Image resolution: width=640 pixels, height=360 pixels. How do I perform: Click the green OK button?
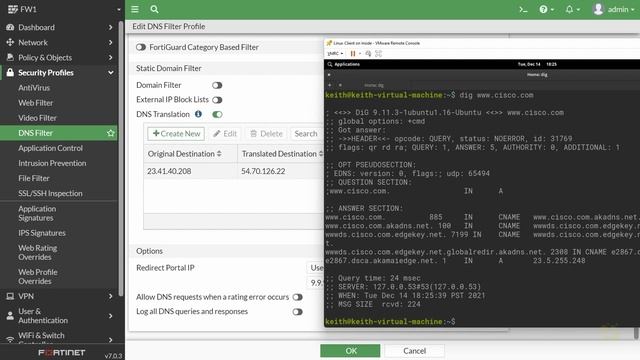pos(350,351)
